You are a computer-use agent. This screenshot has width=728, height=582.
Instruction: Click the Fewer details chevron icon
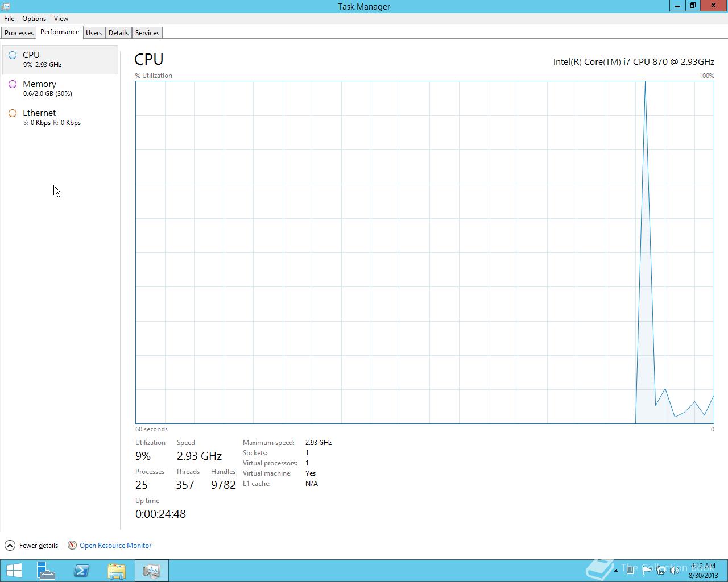click(x=10, y=545)
